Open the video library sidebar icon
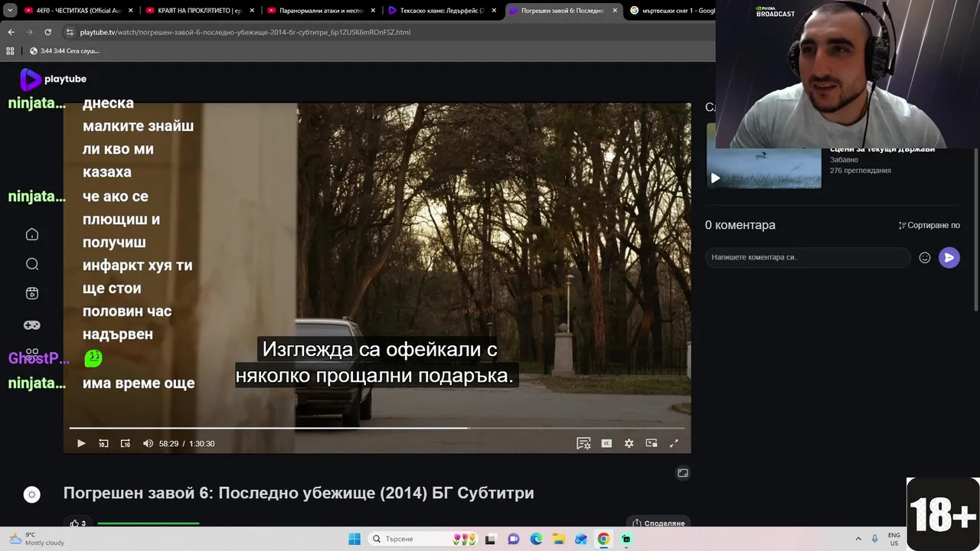 [x=32, y=294]
